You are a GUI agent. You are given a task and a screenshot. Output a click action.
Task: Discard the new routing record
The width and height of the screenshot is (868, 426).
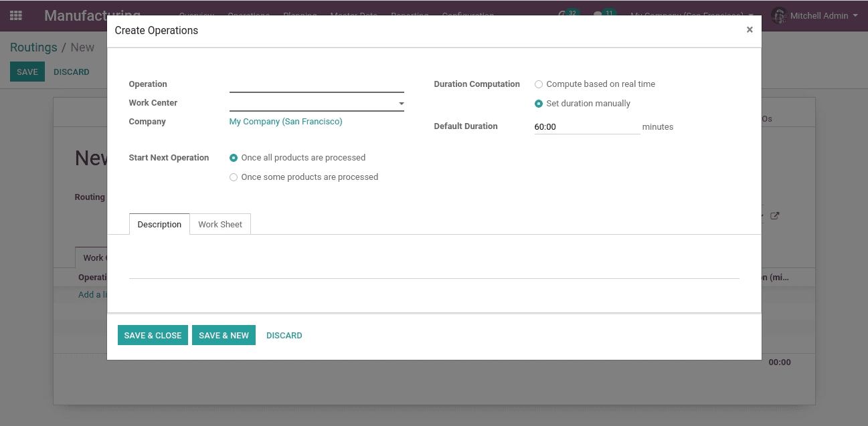coord(72,72)
